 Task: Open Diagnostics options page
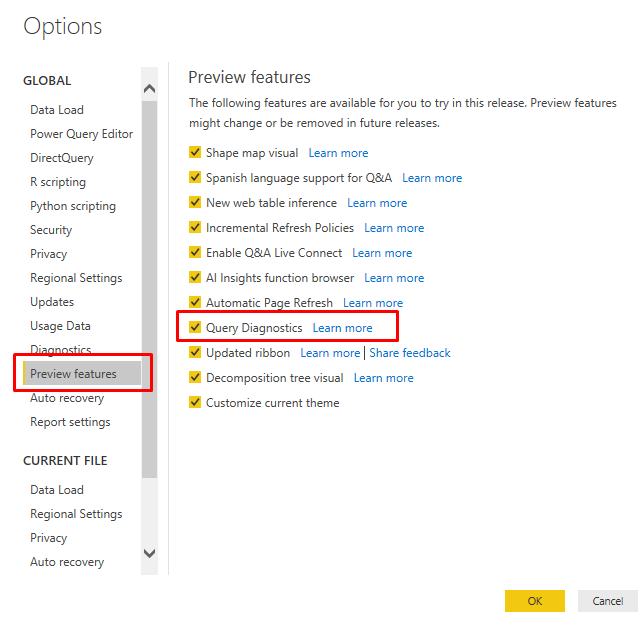pyautogui.click(x=61, y=349)
